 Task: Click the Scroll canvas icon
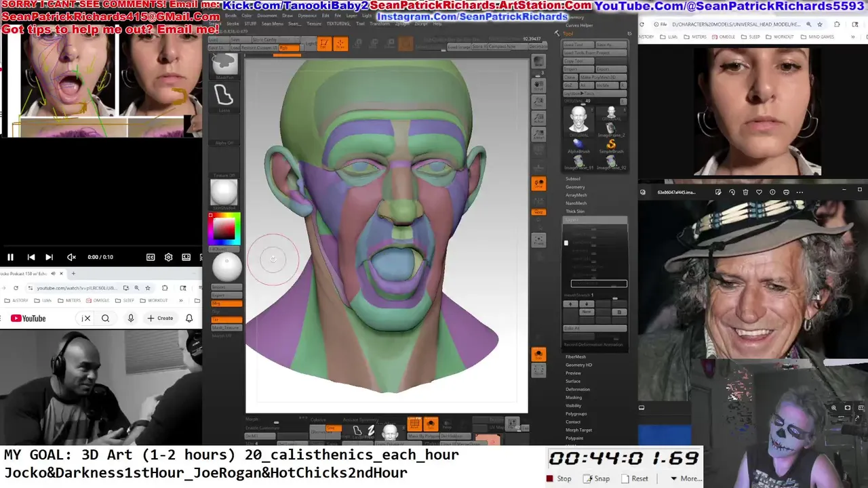click(538, 86)
